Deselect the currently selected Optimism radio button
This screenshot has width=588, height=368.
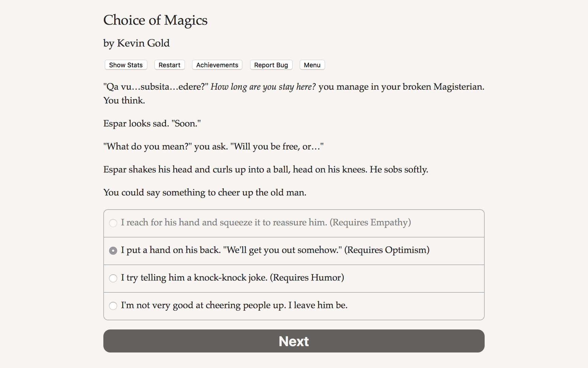pyautogui.click(x=113, y=250)
